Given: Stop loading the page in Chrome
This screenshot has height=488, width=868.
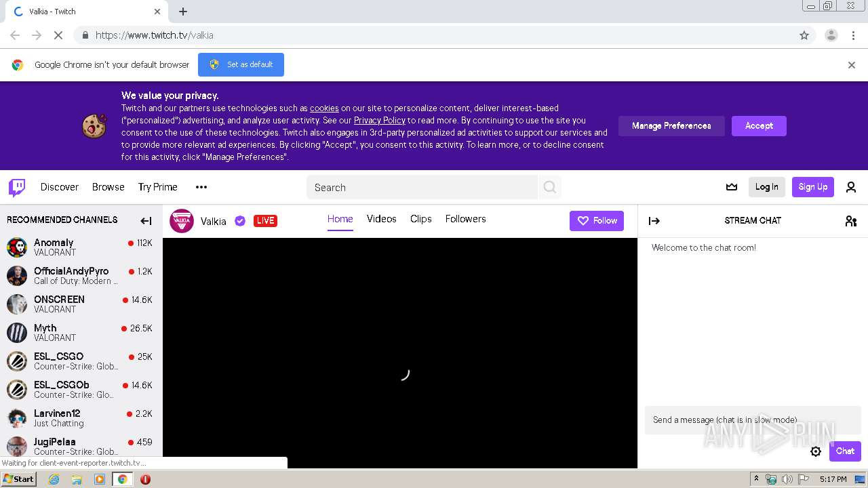Looking at the screenshot, I should click(58, 35).
